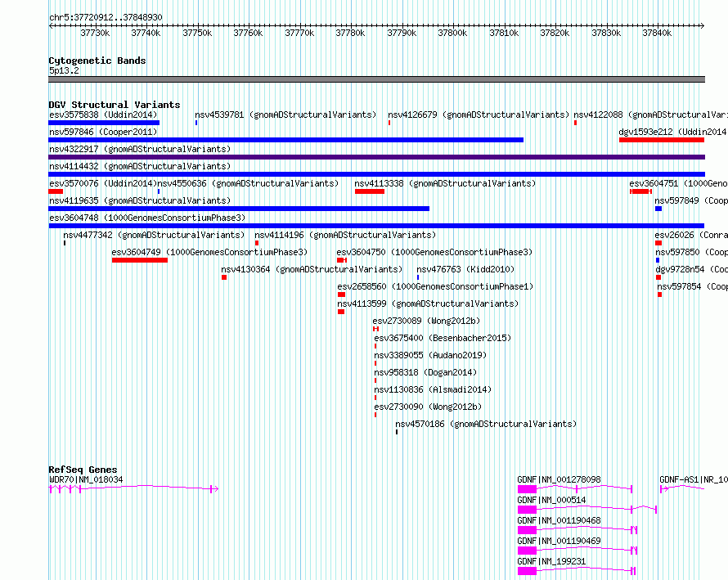The height and width of the screenshot is (580, 728).
Task: Open the nsv4322917 purple variant bar
Action: 376,157
